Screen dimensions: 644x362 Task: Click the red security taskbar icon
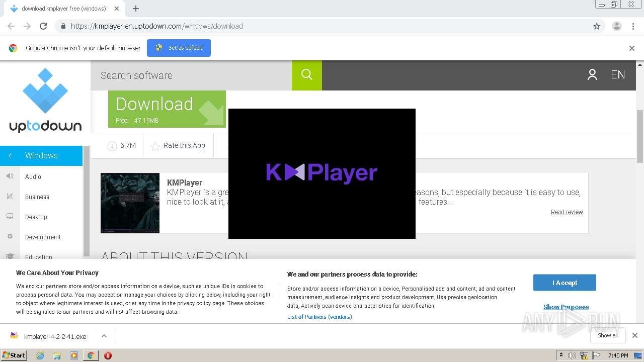click(108, 355)
